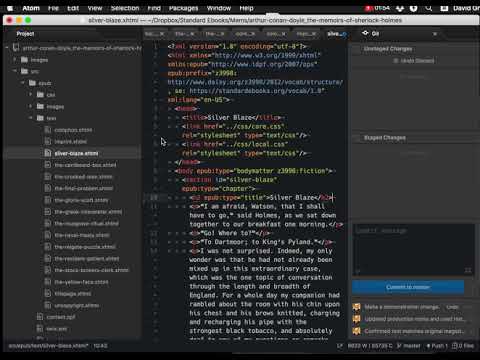
Task: Open the-cardboard-box.xhtml file
Action: [85, 165]
